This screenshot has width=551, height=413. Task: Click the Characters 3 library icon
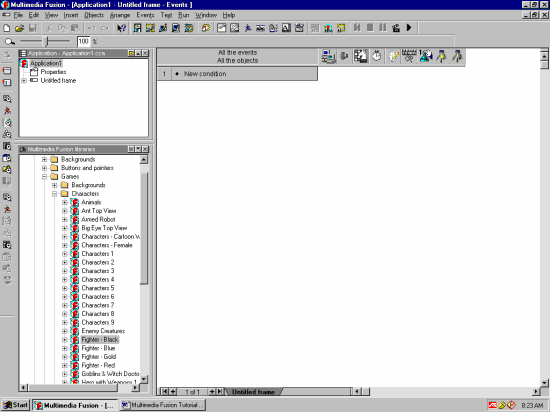[x=74, y=271]
